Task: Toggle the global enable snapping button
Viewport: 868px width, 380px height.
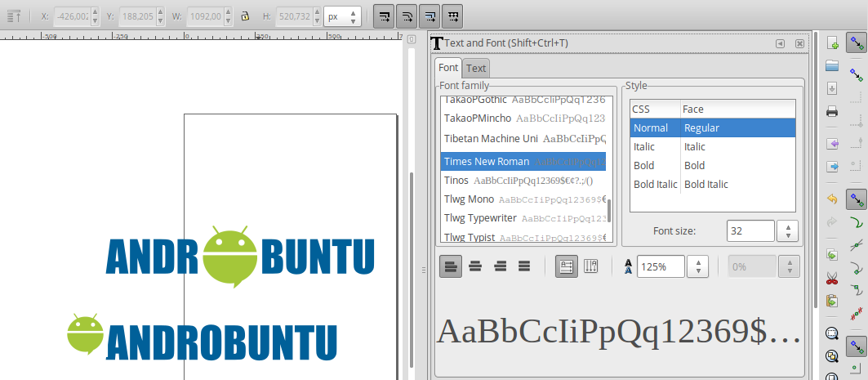Action: [x=857, y=42]
